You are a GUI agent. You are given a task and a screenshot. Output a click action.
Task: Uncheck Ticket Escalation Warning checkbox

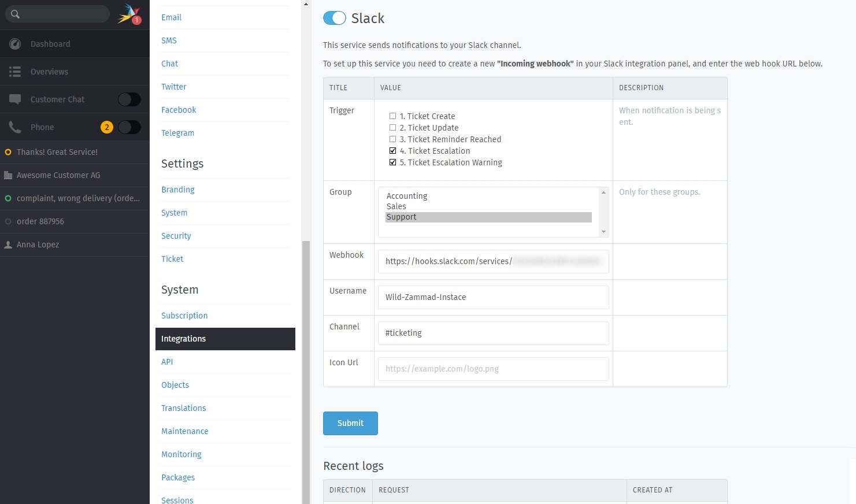pos(393,162)
